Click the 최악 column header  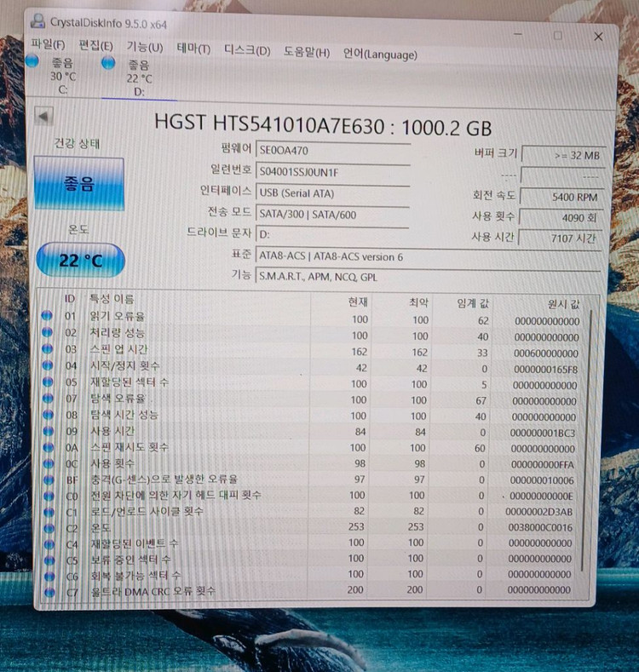(418, 302)
